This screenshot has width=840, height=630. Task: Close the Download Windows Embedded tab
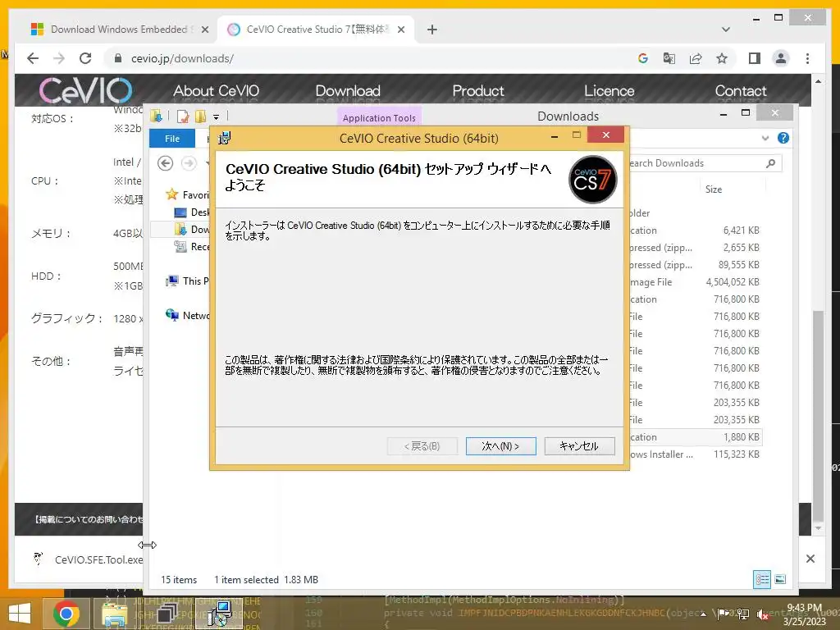pyautogui.click(x=204, y=30)
